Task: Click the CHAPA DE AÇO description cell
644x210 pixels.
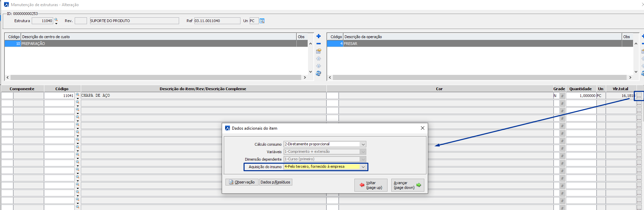Action: (204, 96)
